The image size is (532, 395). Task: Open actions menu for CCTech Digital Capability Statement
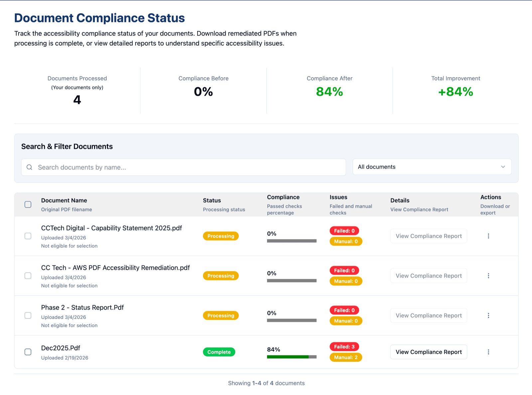point(488,236)
